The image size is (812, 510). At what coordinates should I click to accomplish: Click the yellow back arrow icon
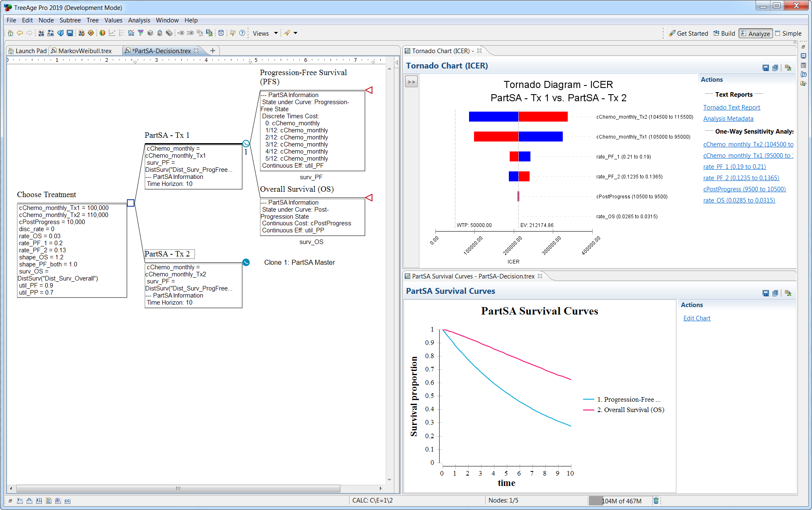20,33
